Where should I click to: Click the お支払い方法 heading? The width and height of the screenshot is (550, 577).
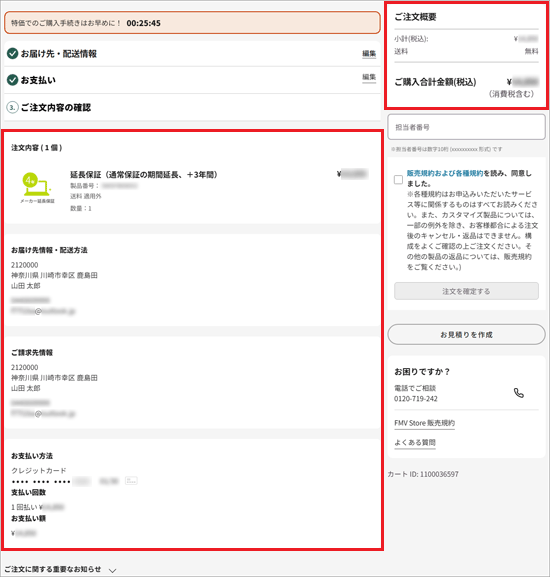32,456
